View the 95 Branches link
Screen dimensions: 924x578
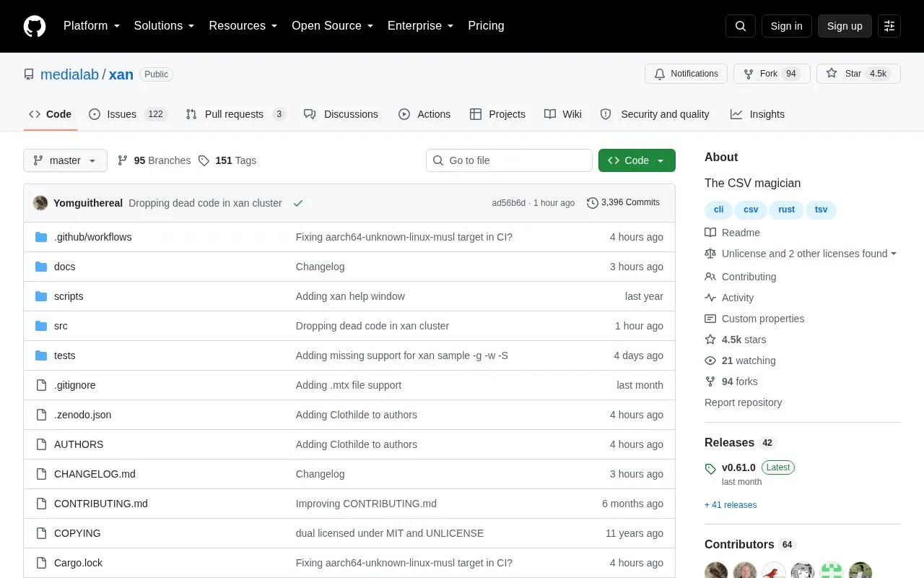click(154, 160)
